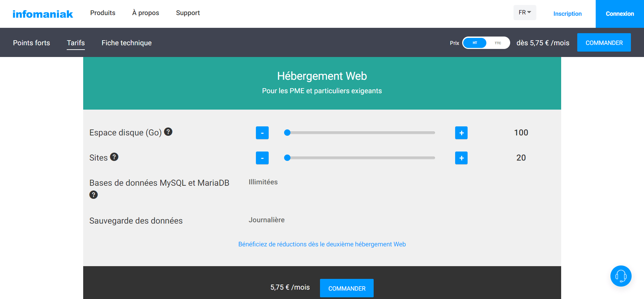Open the Support menu
This screenshot has width=644, height=299.
tap(188, 13)
